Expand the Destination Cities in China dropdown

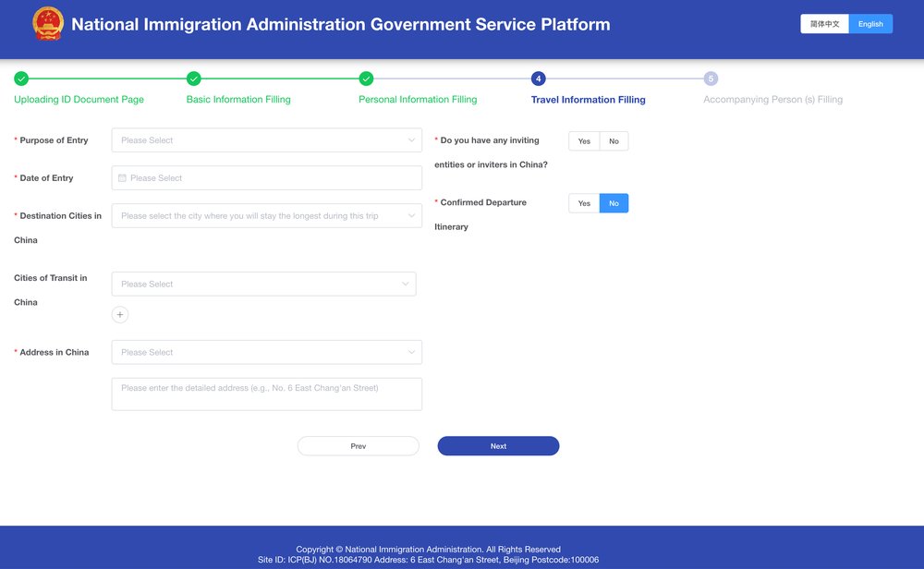point(266,216)
